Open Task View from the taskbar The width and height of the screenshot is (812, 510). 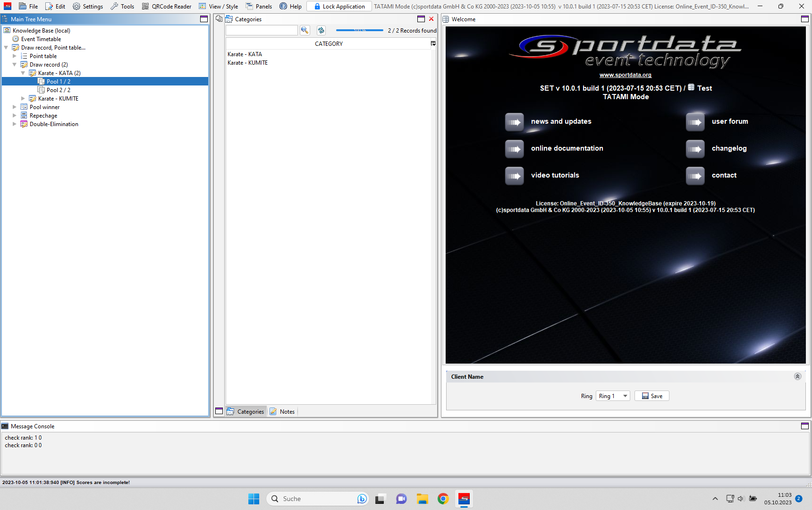[381, 499]
